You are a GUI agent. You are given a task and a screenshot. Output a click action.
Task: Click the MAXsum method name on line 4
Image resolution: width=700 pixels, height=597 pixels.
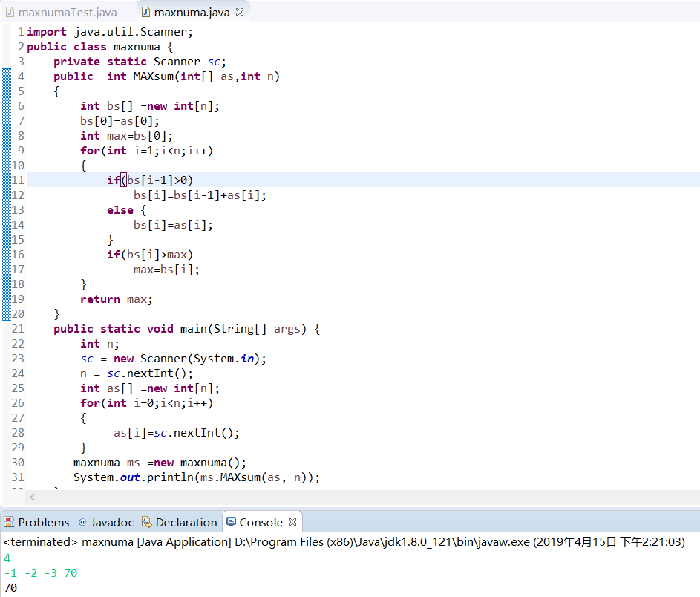154,76
